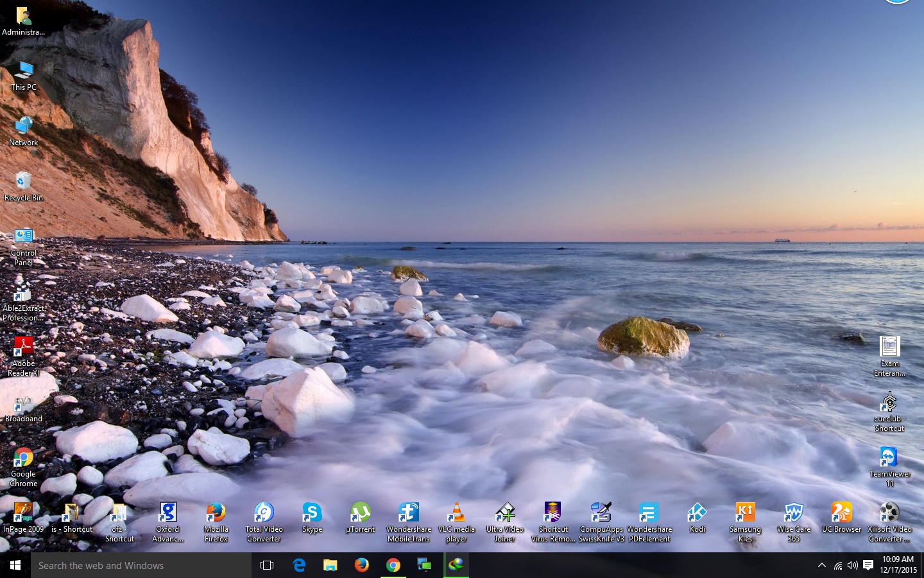Select the Control Panel desktop icon
Screen dimensions: 924x578
(x=23, y=247)
